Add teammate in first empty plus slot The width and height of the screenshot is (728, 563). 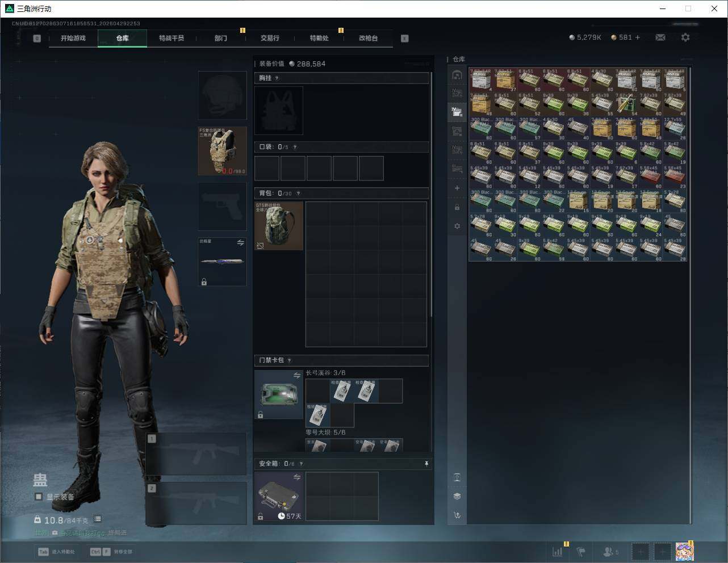pos(641,551)
